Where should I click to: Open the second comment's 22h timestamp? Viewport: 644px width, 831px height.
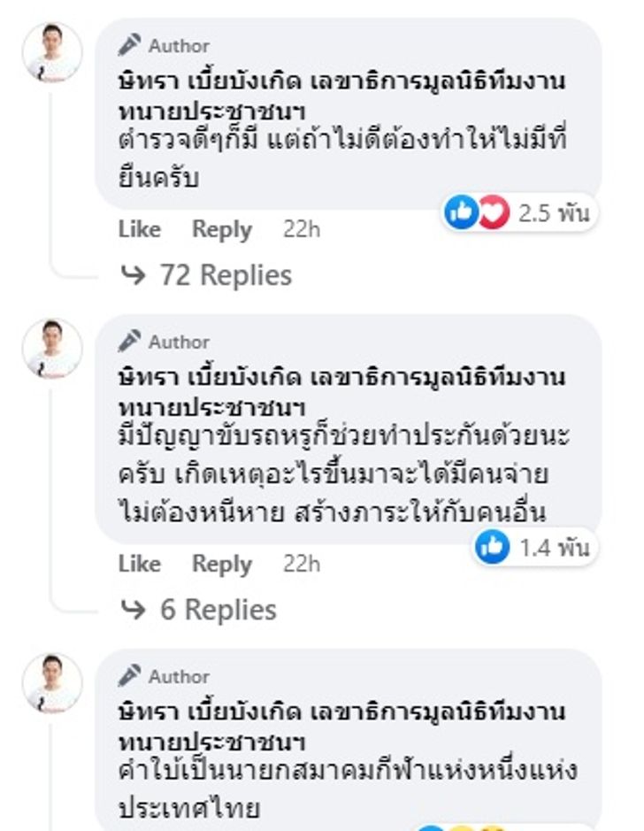pos(302,564)
